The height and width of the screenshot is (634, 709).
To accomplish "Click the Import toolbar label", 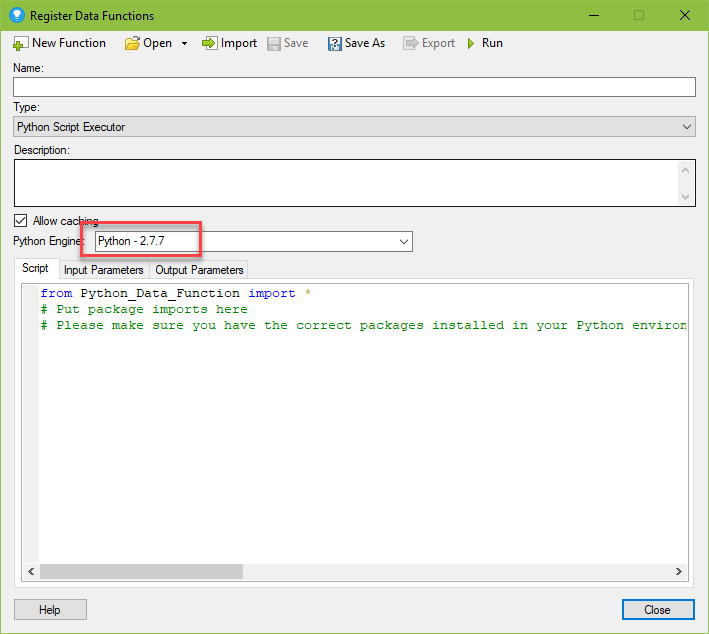I will tap(239, 43).
